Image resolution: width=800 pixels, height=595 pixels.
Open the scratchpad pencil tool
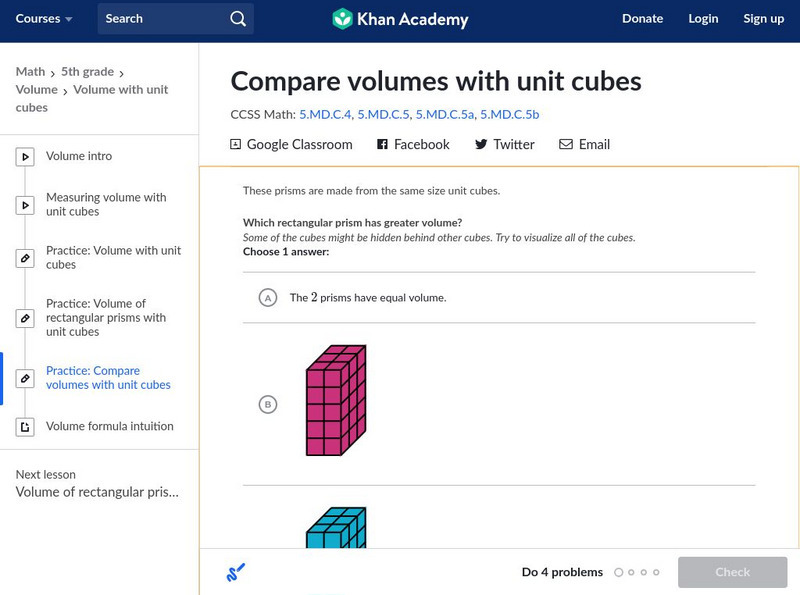coord(236,573)
